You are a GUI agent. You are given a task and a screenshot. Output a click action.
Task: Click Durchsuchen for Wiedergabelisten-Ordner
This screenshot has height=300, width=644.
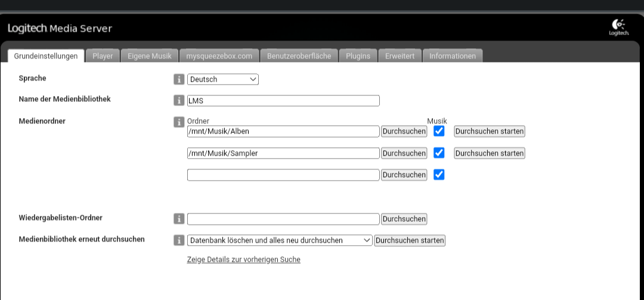(x=404, y=219)
